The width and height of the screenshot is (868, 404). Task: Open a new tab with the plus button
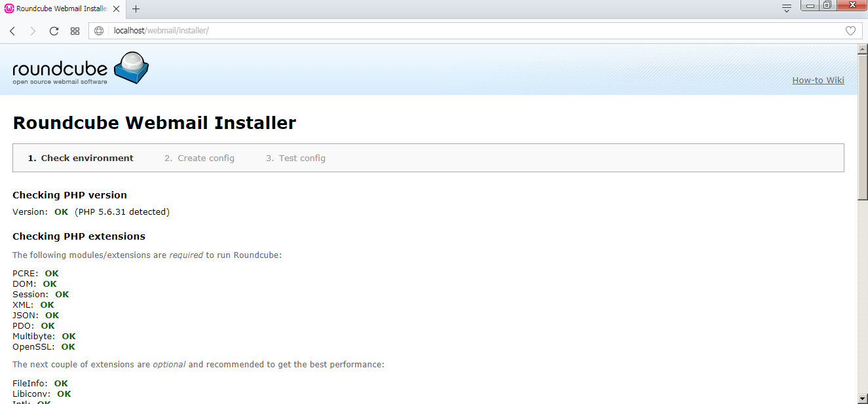point(135,9)
